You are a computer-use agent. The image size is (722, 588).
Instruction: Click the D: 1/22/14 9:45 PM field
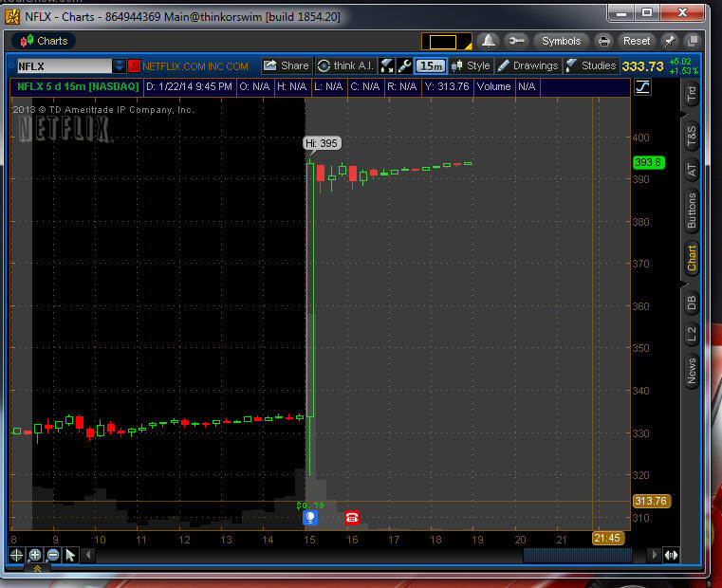189,86
